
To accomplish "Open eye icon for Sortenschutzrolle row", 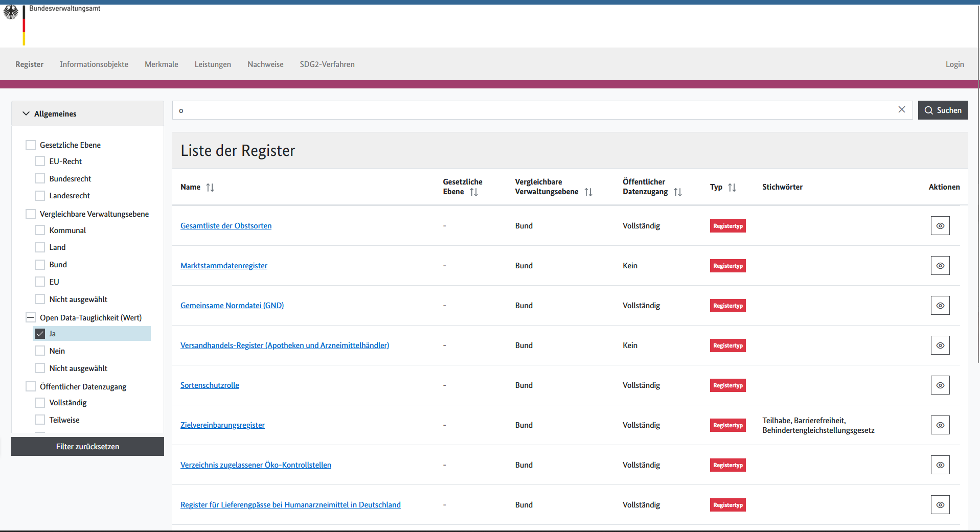I will click(x=940, y=385).
